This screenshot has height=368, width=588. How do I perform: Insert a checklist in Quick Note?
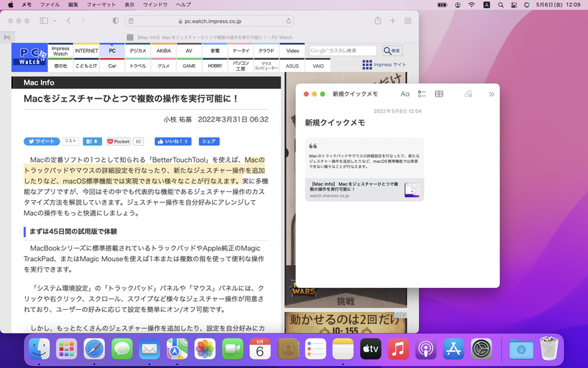pos(422,94)
